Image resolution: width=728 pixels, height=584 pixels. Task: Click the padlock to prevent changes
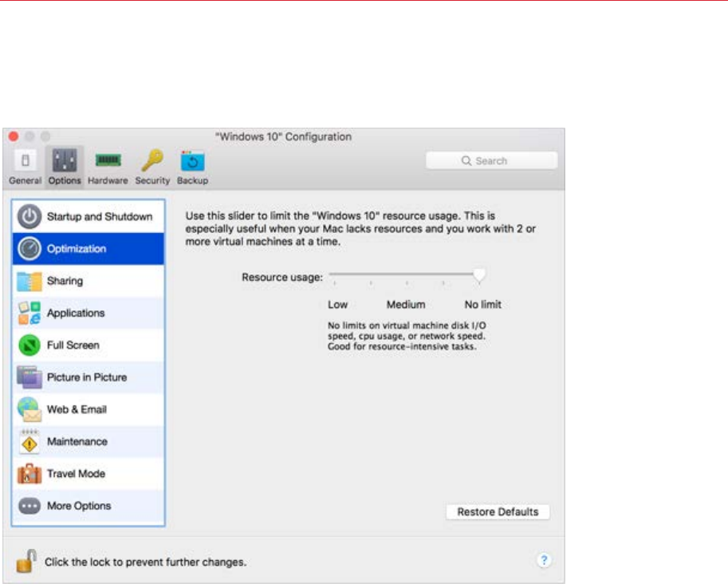point(26,561)
